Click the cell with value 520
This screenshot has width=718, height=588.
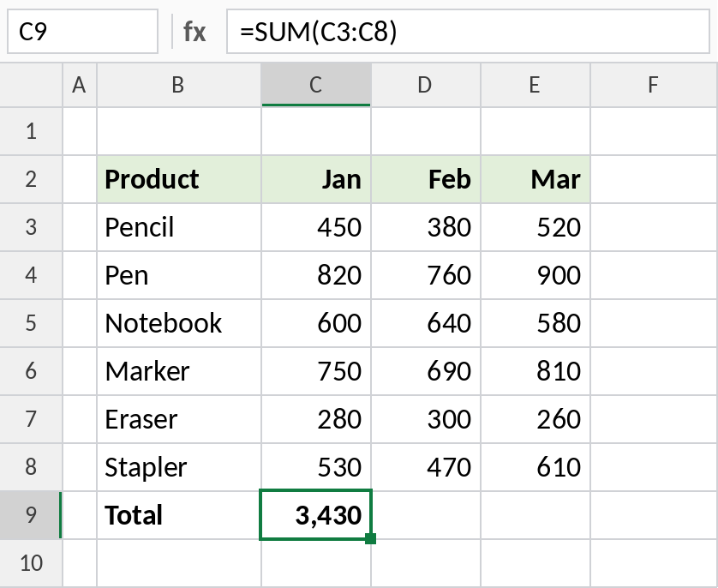(536, 227)
